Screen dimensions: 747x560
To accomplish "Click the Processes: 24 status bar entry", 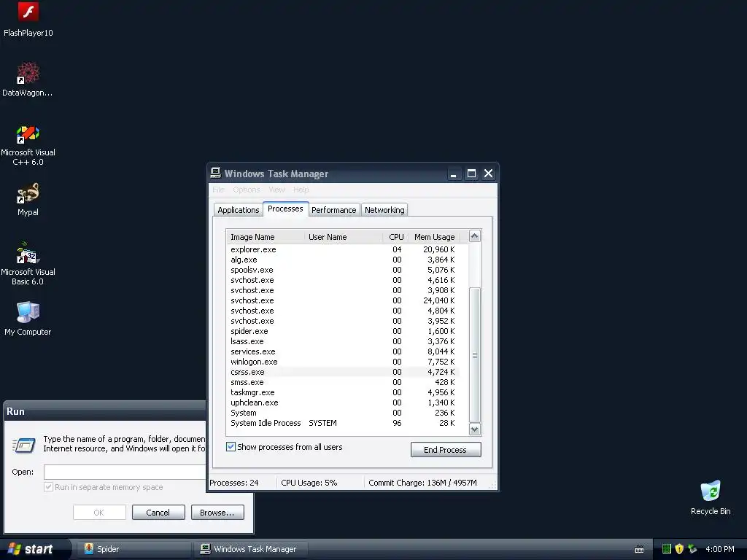I will click(x=234, y=483).
